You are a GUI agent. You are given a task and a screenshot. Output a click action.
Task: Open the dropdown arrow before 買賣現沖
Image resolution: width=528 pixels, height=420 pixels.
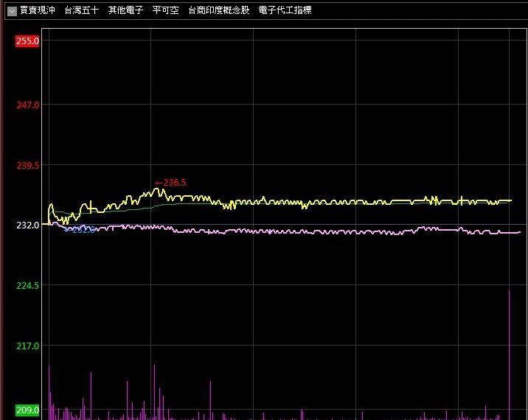12,11
